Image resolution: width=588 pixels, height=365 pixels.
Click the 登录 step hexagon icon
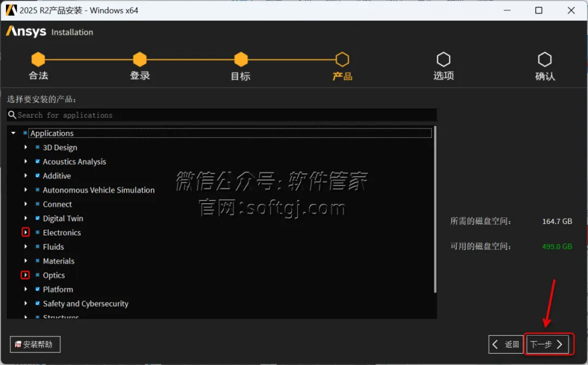(139, 59)
